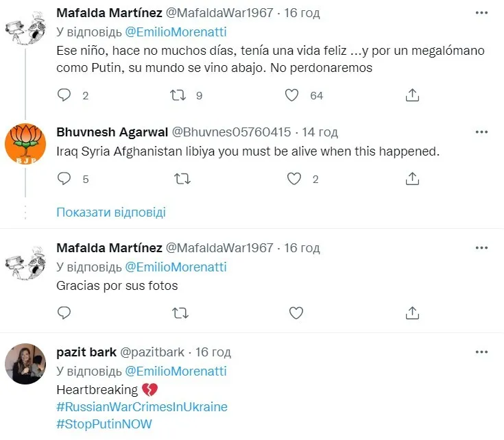Share Mafalda Martínez's first tweet
The width and height of the screenshot is (504, 440).
point(412,95)
